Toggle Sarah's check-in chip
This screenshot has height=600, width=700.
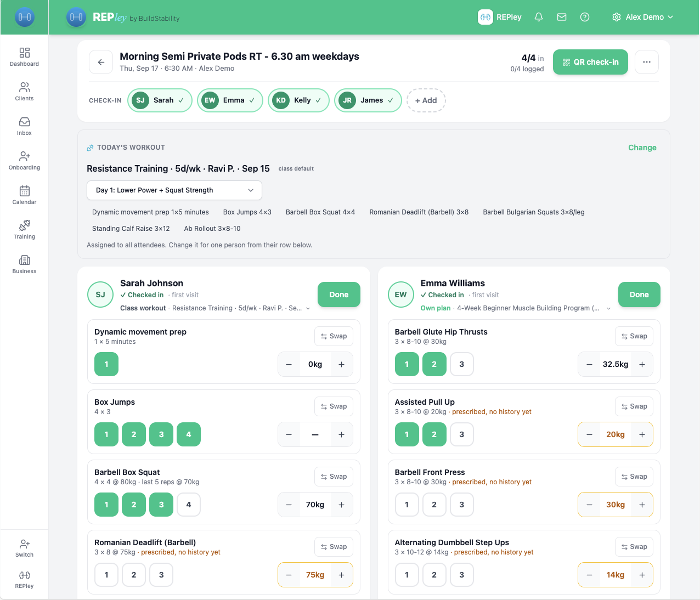point(160,100)
